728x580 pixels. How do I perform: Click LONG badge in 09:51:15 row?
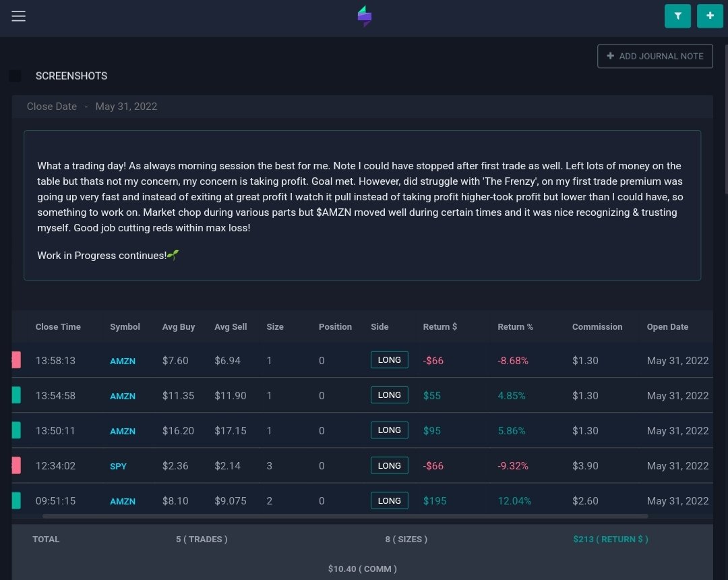click(389, 500)
